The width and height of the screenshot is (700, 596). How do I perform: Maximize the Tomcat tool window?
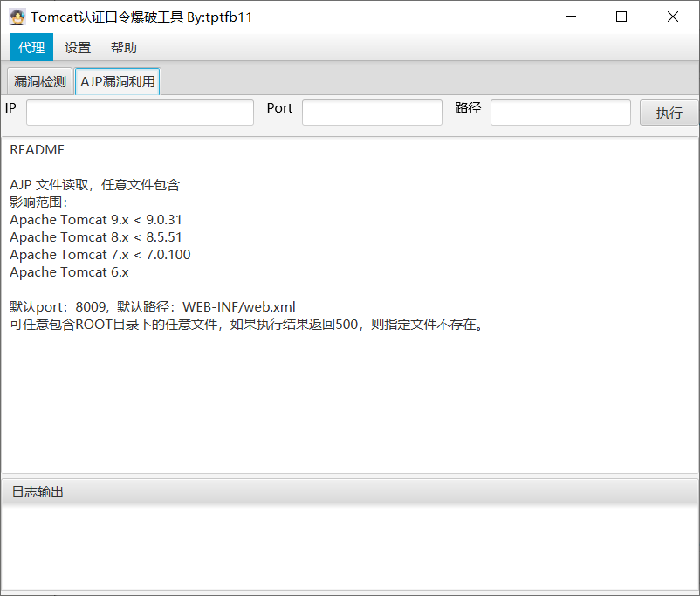tap(621, 17)
